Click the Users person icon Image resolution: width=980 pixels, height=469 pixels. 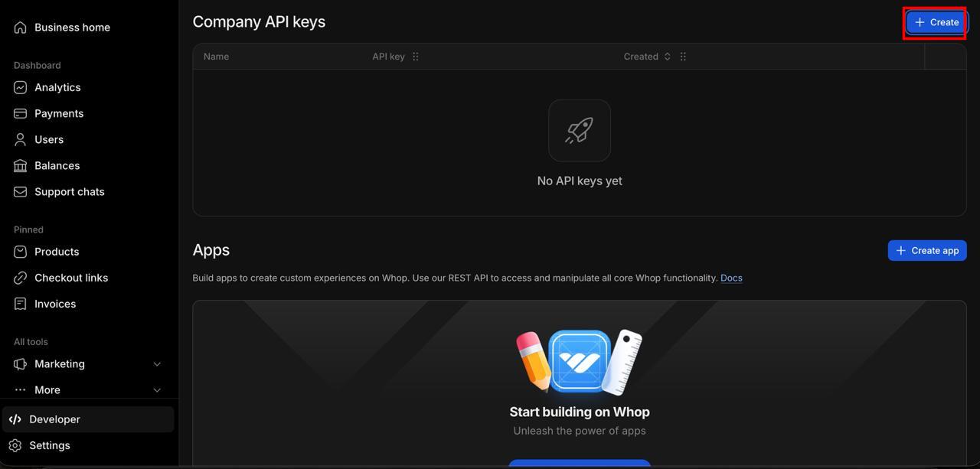coord(20,139)
